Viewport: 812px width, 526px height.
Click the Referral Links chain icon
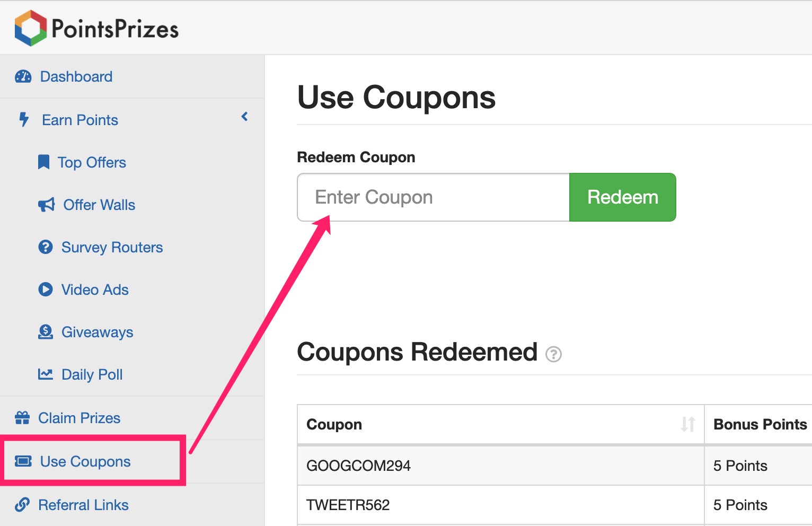[x=22, y=505]
